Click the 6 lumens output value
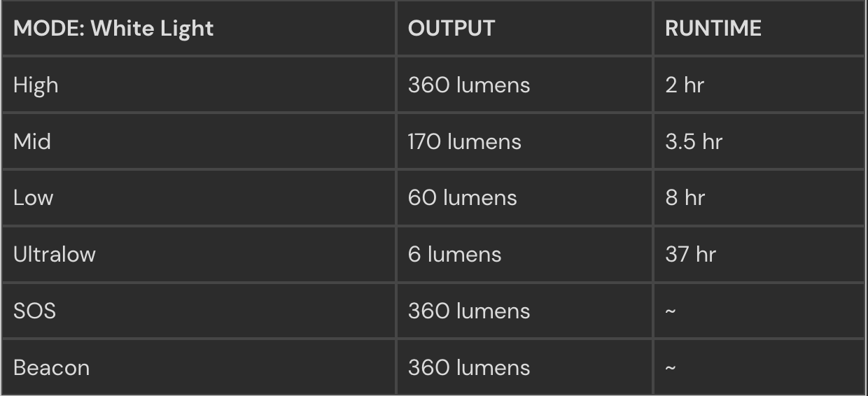Image resolution: width=868 pixels, height=396 pixels. (x=455, y=254)
